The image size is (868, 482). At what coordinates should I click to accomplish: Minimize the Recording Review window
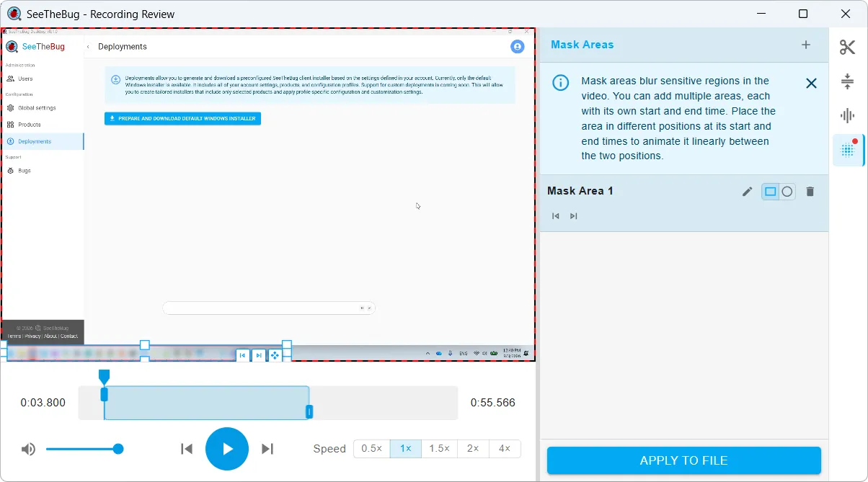click(760, 14)
